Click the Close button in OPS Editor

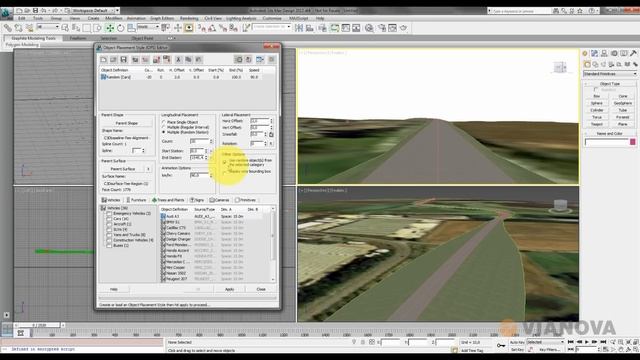pyautogui.click(x=261, y=289)
